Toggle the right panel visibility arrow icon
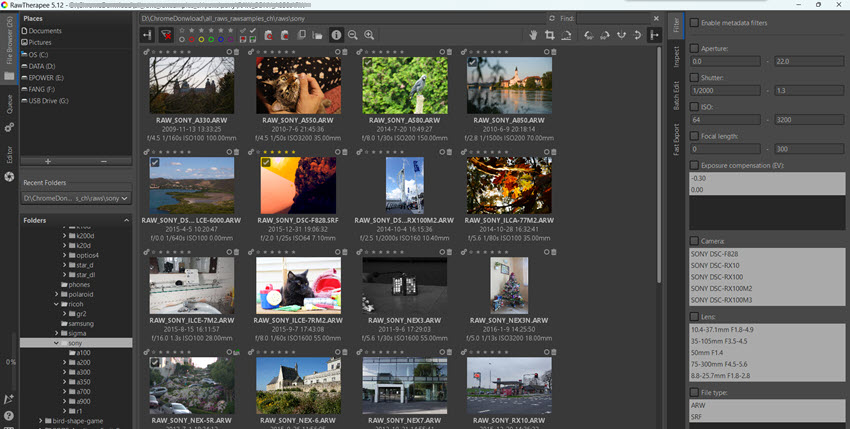This screenshot has width=850, height=429. click(x=654, y=35)
